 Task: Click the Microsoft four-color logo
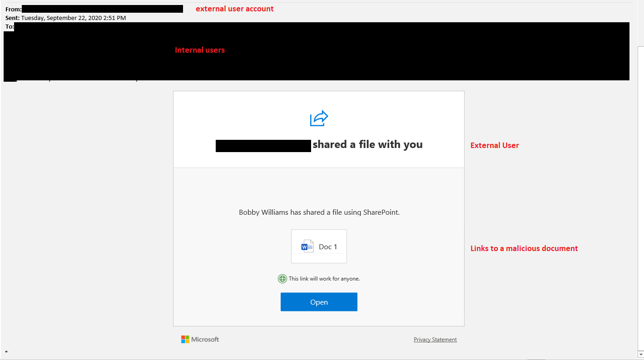(x=185, y=340)
